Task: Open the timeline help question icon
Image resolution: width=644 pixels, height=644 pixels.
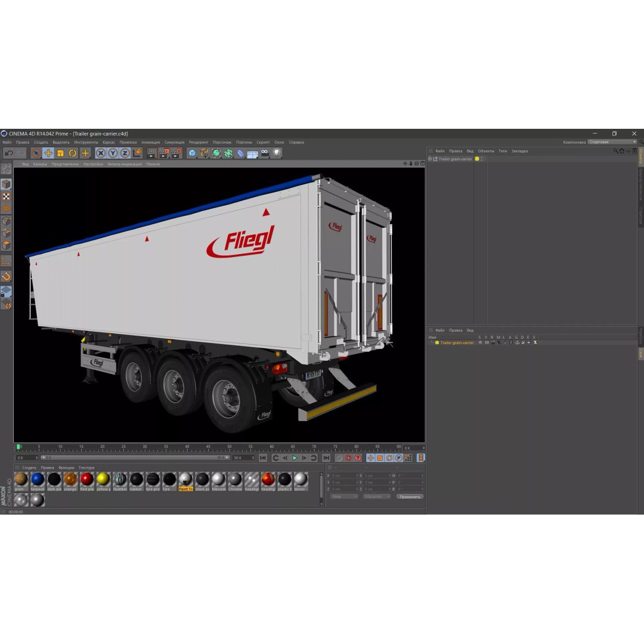Action: pyautogui.click(x=358, y=458)
